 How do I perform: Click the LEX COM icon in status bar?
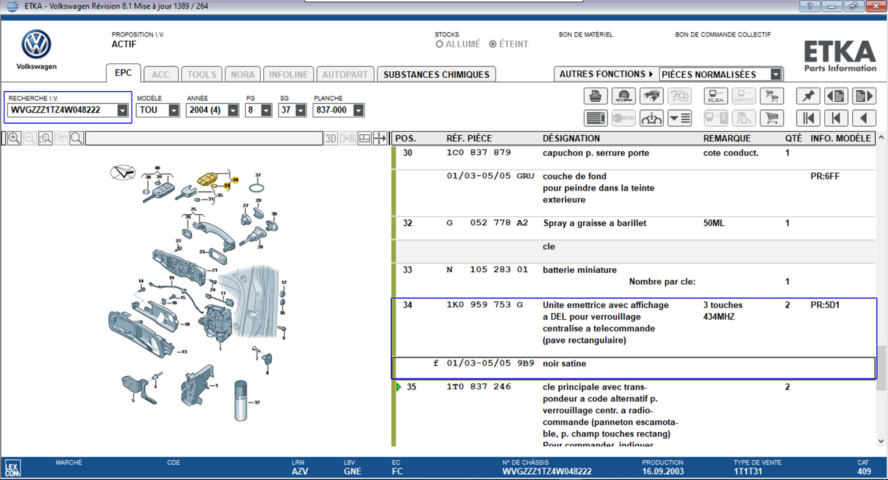(x=12, y=468)
